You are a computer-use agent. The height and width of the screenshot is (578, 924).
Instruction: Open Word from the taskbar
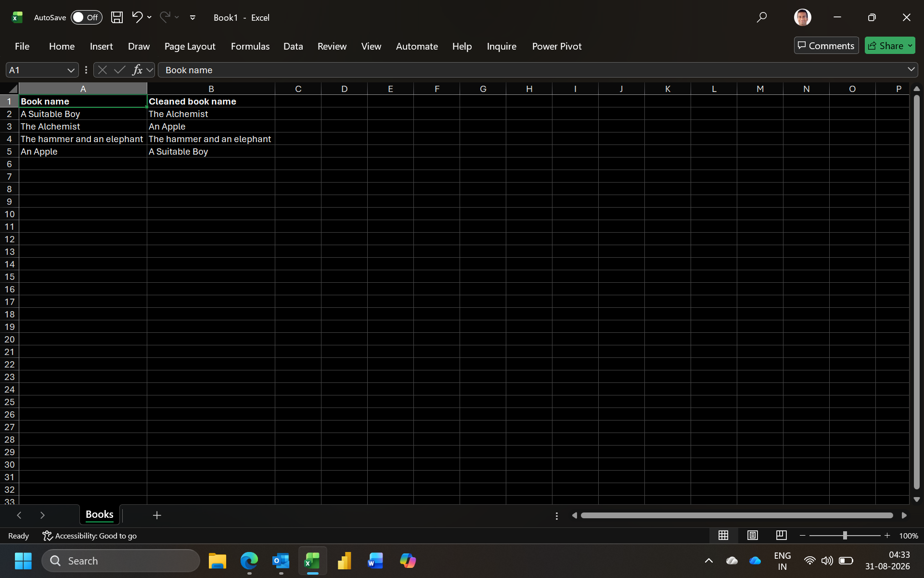376,561
